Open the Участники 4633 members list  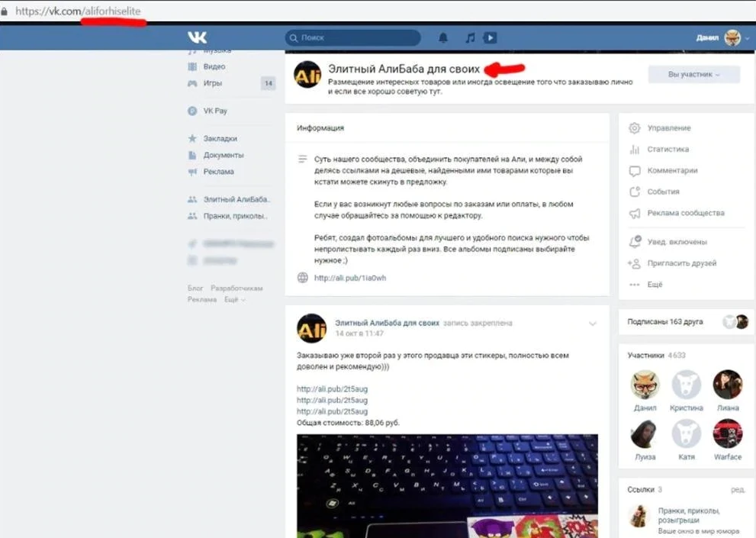click(x=656, y=355)
